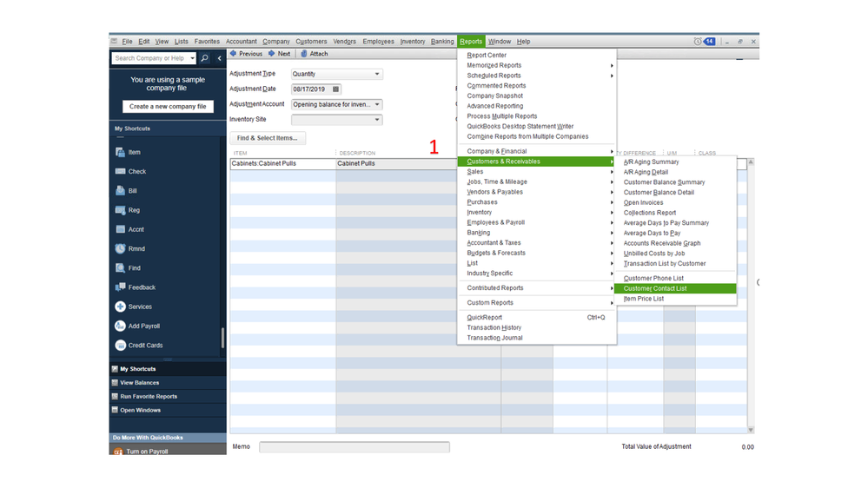Open the Adjustment Type dropdown
This screenshot has height=488, width=868.
(x=377, y=74)
